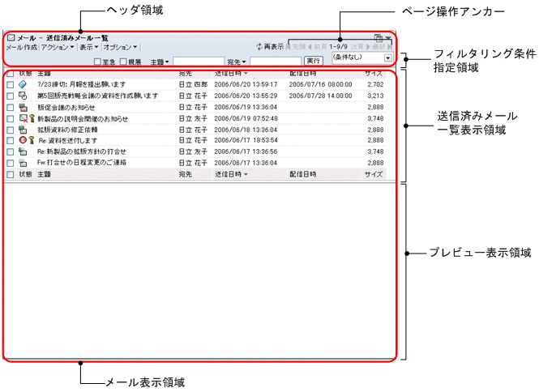Check the box for 7/23締切 mail
Viewport: 539px width, 392px height.
(11, 84)
